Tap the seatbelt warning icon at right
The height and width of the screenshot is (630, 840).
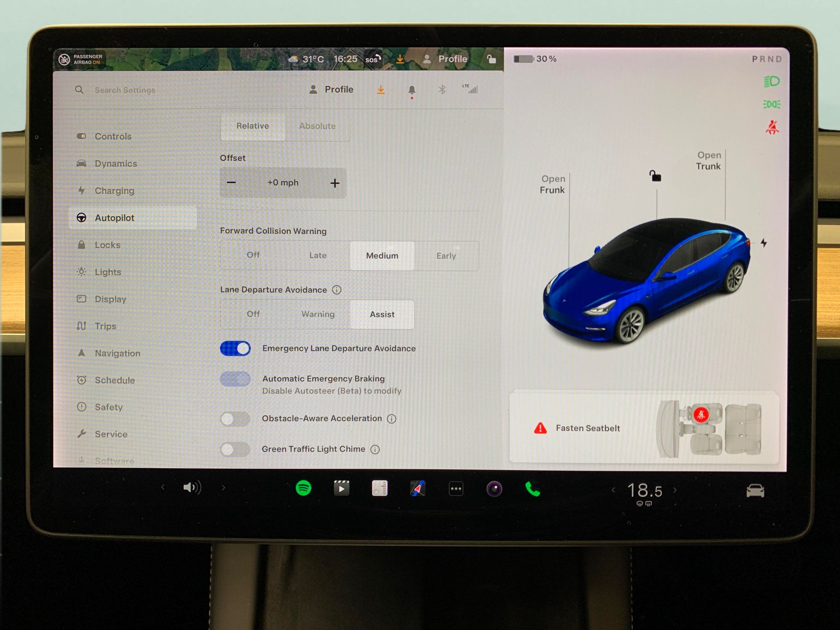[772, 128]
